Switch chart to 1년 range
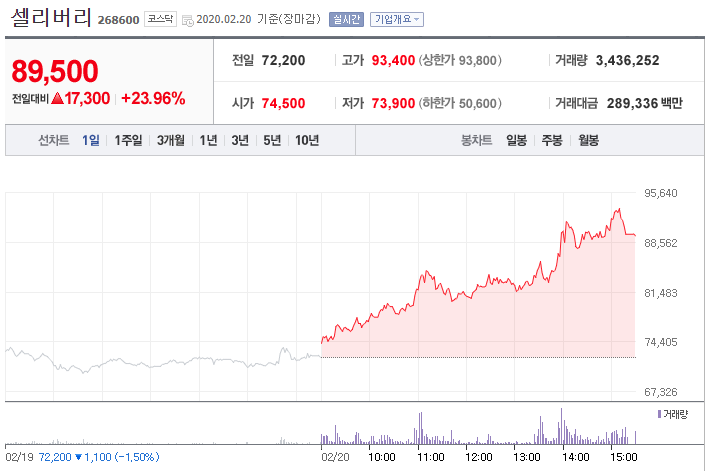 click(x=208, y=140)
